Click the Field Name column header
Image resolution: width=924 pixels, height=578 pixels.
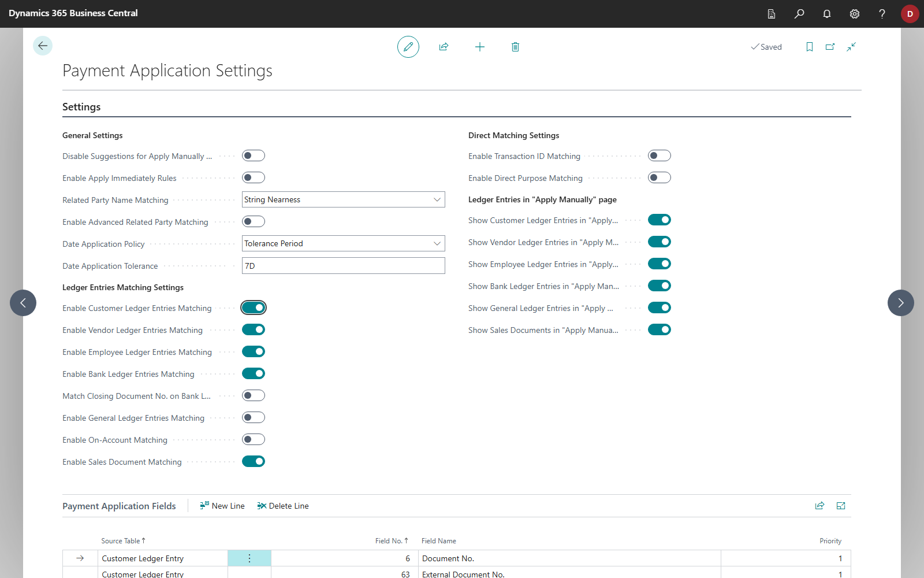[439, 541]
